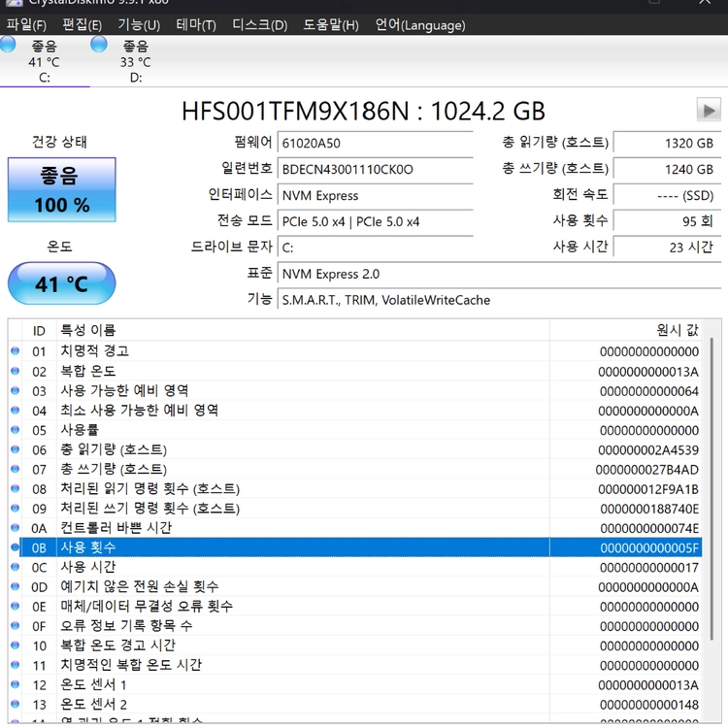Viewport: 728px width, 728px height.
Task: Open the 기능(U) menu
Action: pos(139,24)
